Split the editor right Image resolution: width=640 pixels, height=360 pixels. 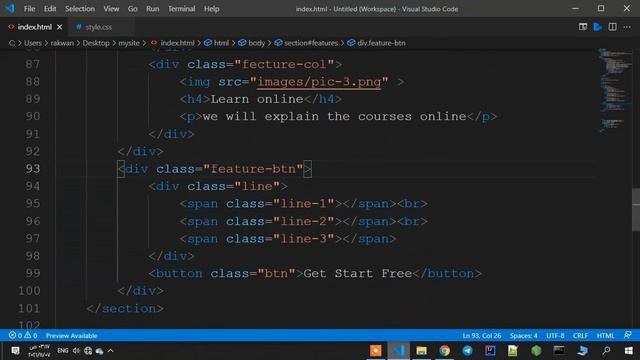coord(612,27)
